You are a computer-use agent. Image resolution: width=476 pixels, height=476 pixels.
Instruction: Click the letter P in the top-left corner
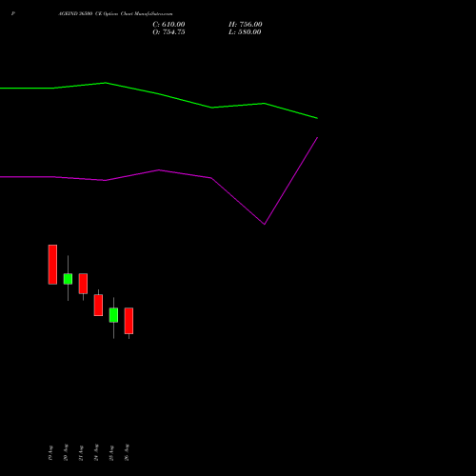12,13
